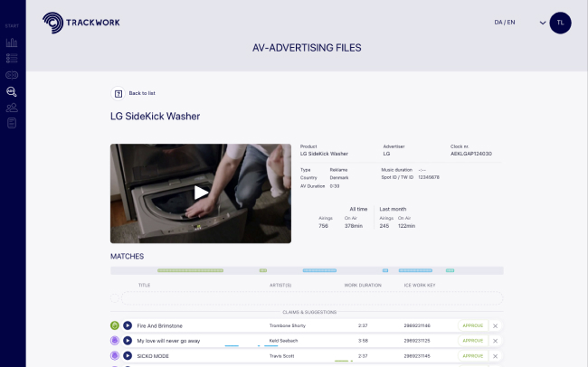Open the TL profile avatar
This screenshot has height=367, width=588.
pyautogui.click(x=560, y=23)
